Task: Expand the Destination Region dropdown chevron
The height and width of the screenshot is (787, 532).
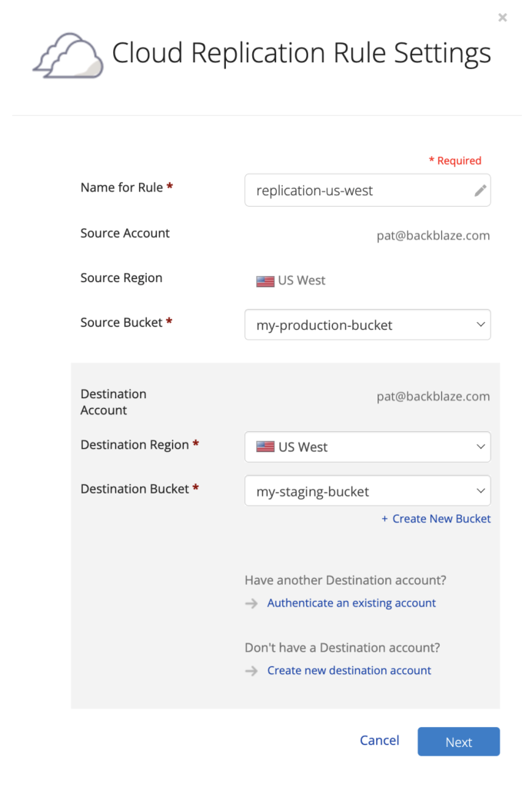Action: 480,447
